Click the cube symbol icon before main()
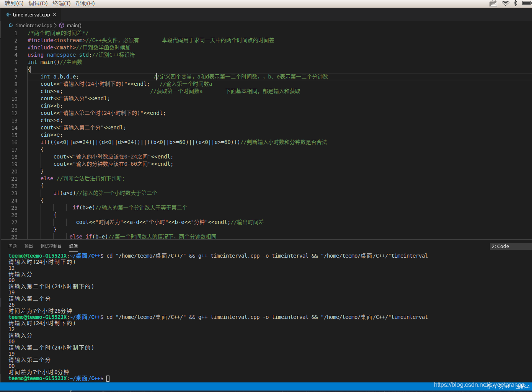 62,25
